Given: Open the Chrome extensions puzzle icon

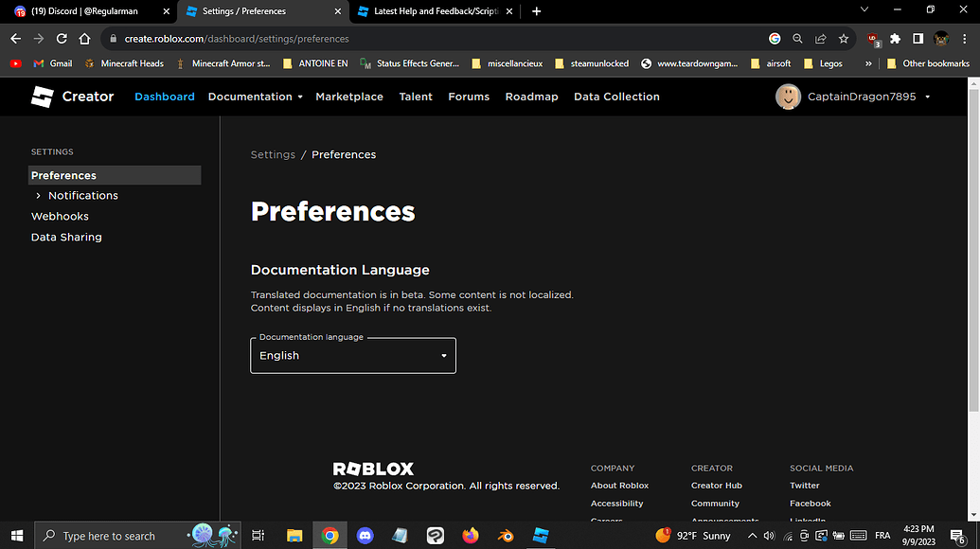Looking at the screenshot, I should [x=894, y=41].
